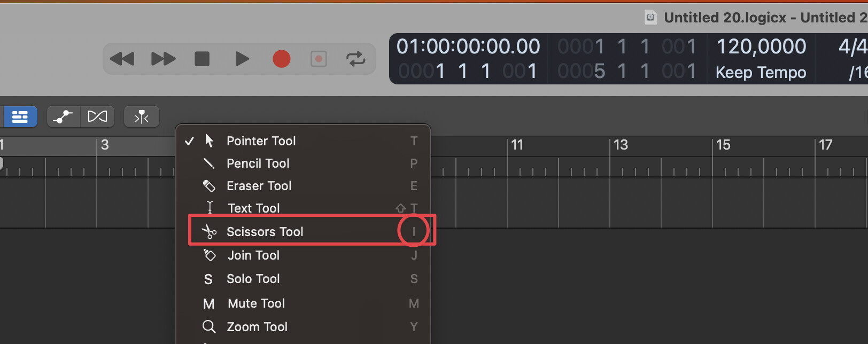Enable the Flex bowtie icon
This screenshot has height=344, width=868.
(97, 116)
